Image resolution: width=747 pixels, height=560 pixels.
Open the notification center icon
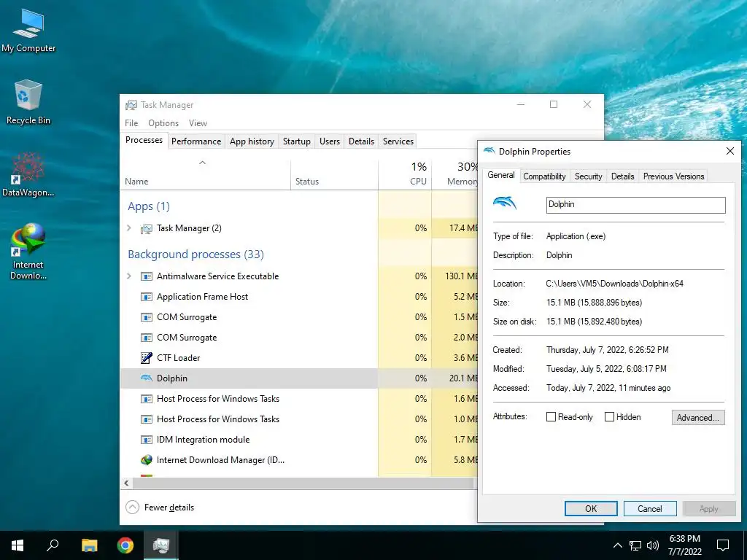click(723, 545)
